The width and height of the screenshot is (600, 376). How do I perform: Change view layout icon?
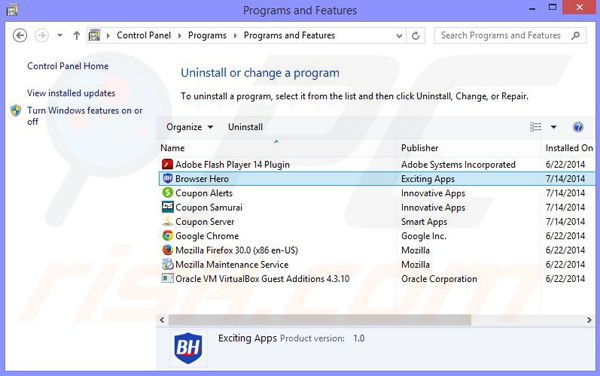tap(535, 127)
